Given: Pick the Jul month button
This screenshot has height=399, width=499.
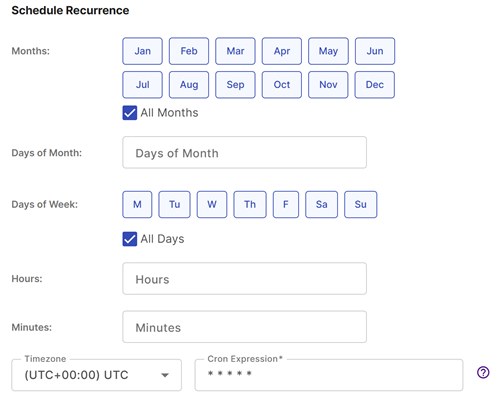Looking at the screenshot, I should (142, 85).
